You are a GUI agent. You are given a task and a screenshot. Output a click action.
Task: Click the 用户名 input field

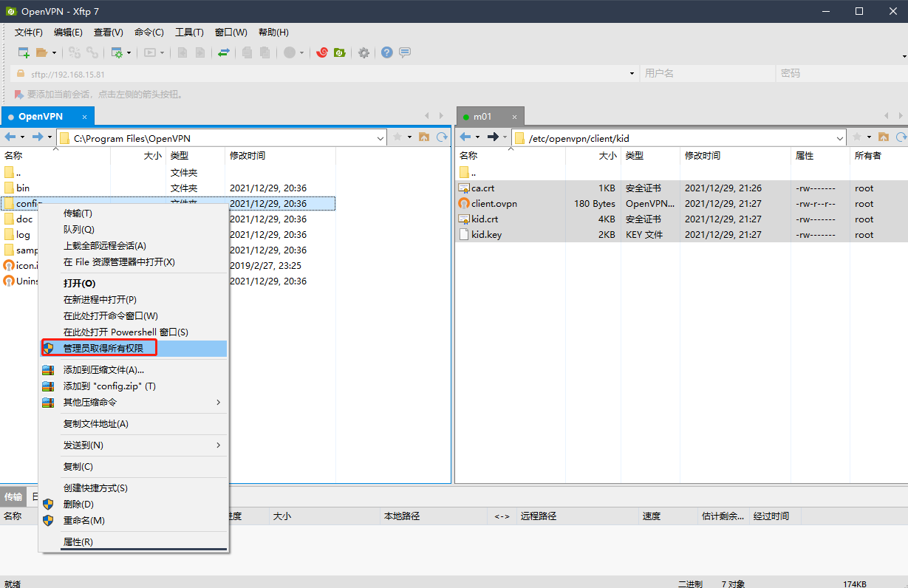(x=707, y=74)
